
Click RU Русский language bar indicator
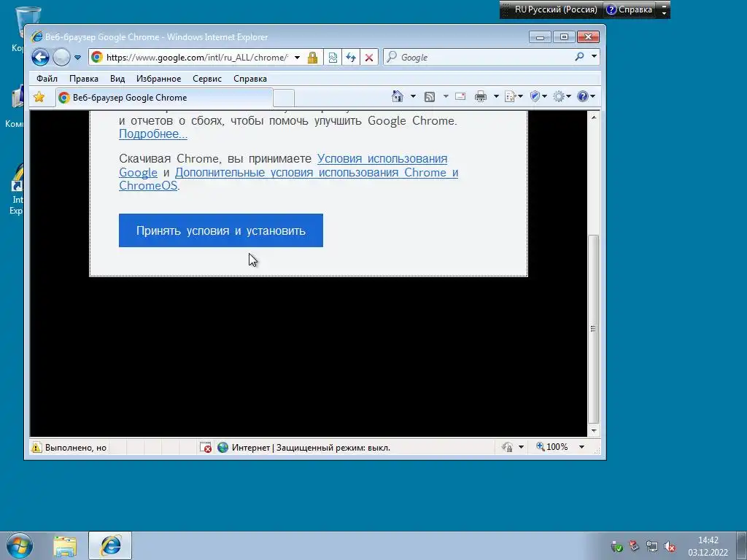point(555,9)
